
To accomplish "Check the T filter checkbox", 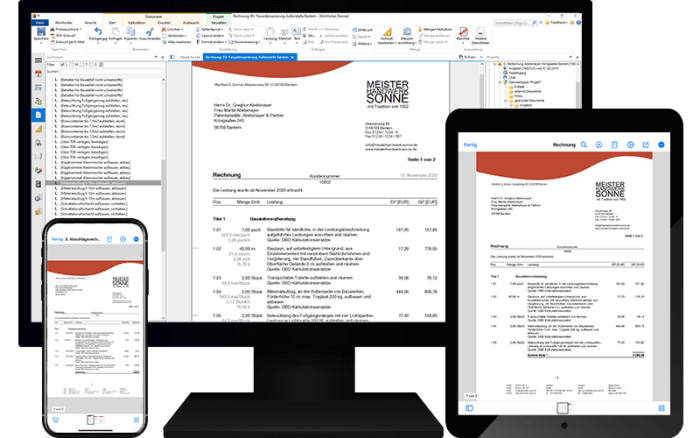I will pos(82,65).
